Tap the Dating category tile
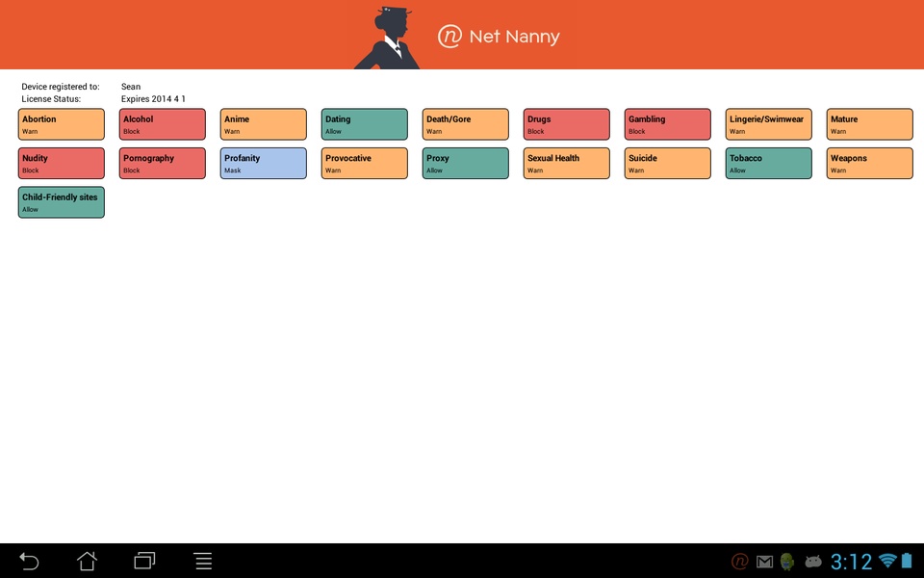The width and height of the screenshot is (924, 578). [364, 124]
